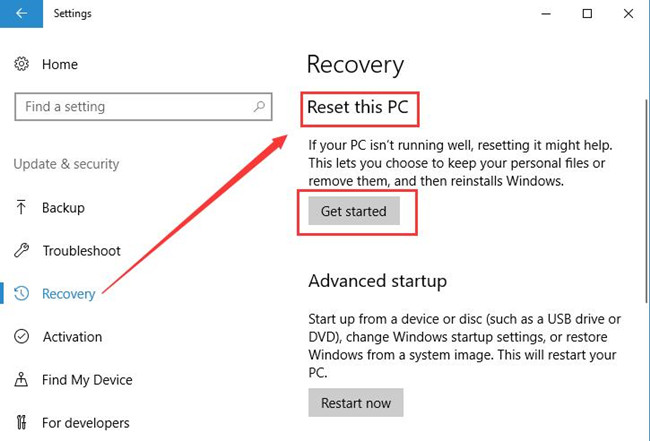Click the vertical scrollbar on right edge
Screen dimensions: 650x441
pos(647,201)
